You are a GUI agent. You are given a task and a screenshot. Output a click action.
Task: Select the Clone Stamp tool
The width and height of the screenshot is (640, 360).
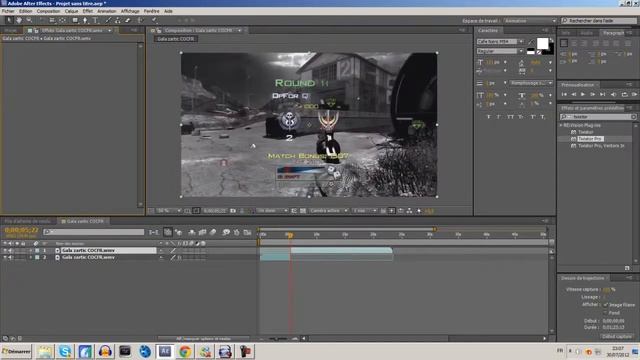point(118,20)
